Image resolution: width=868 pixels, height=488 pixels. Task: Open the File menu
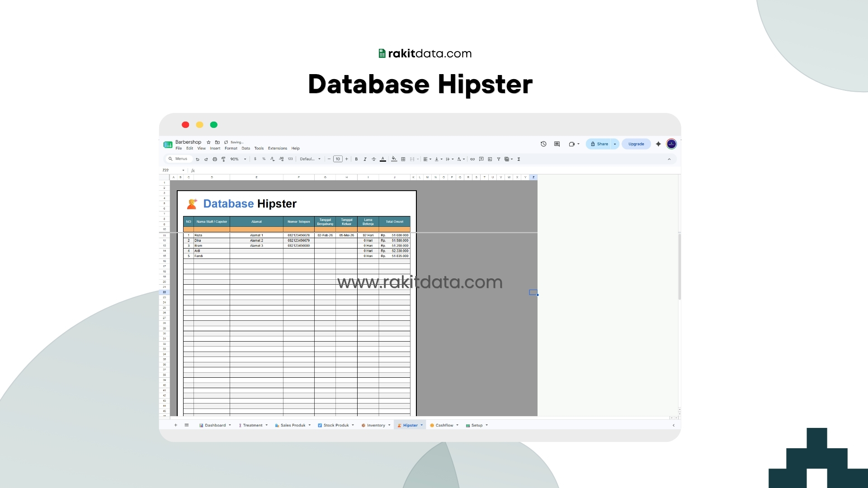[x=179, y=148]
